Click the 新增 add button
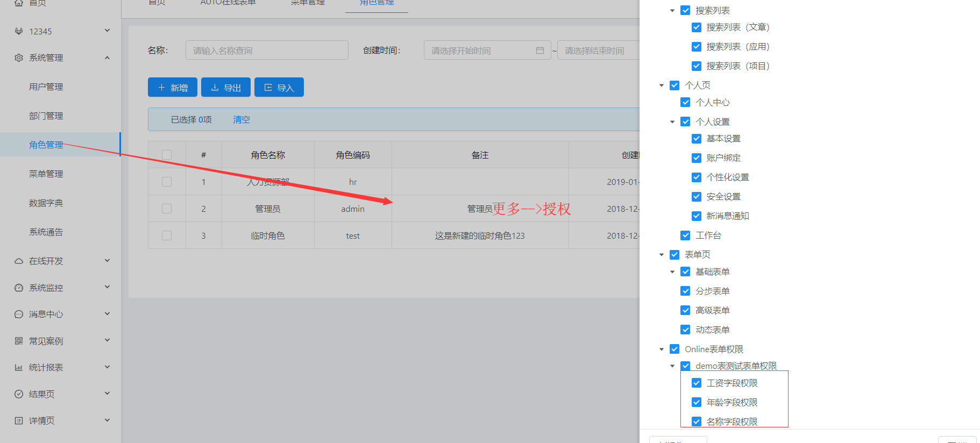The height and width of the screenshot is (443, 980). 173,87
